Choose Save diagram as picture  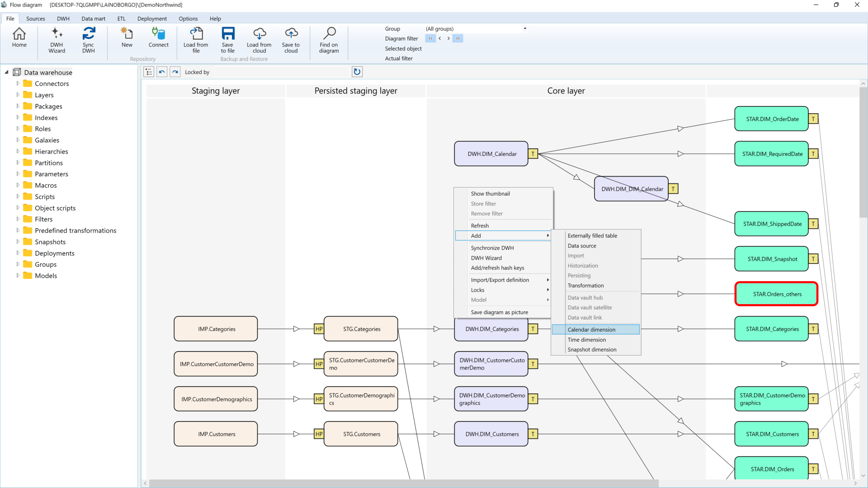click(503, 312)
